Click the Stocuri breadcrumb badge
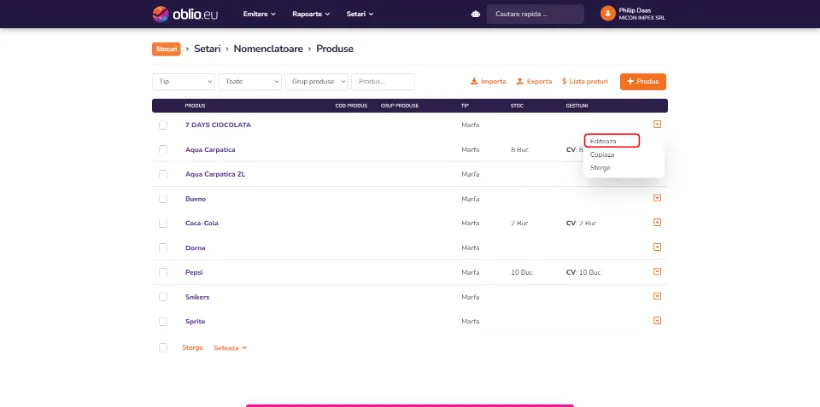Image resolution: width=820 pixels, height=407 pixels. point(166,49)
